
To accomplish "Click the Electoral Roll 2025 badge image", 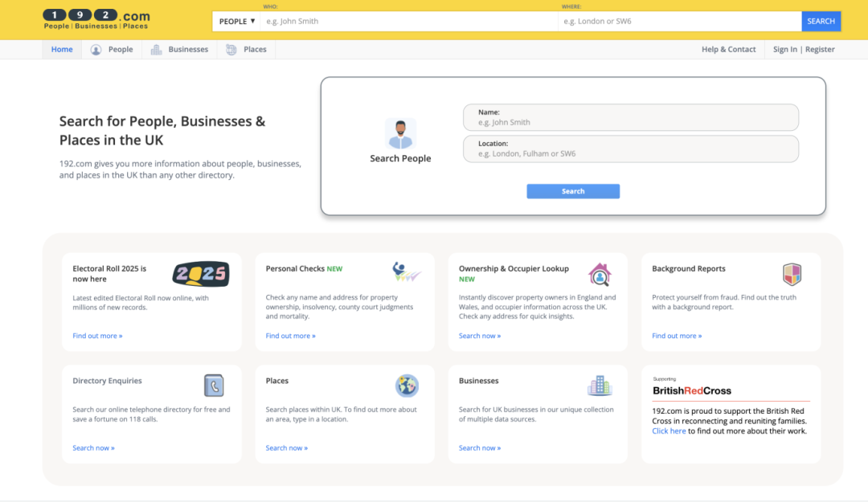I will [201, 274].
